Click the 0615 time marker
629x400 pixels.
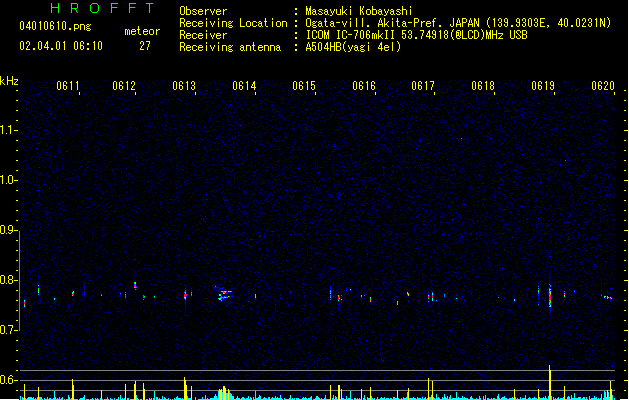(304, 86)
